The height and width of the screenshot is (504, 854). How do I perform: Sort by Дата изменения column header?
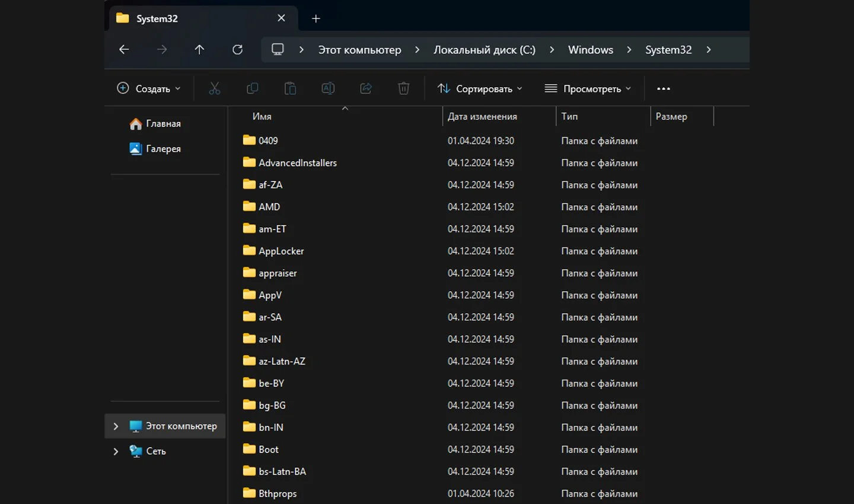pyautogui.click(x=482, y=116)
